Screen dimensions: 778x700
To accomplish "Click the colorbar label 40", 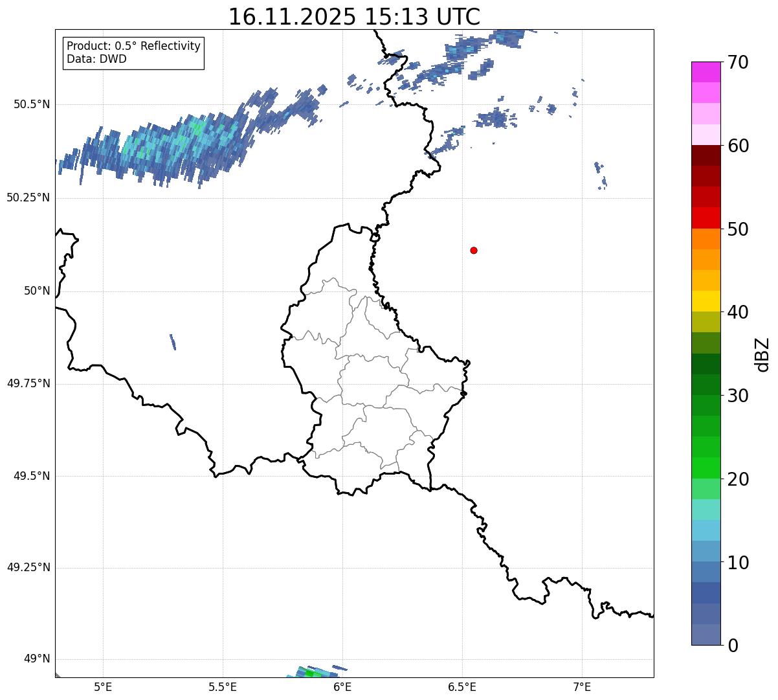I will pyautogui.click(x=738, y=312).
